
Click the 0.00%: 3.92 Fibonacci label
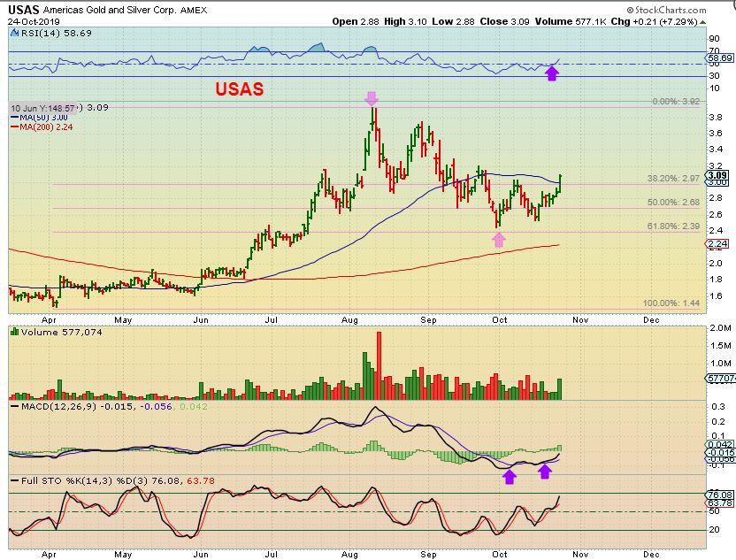[676, 102]
